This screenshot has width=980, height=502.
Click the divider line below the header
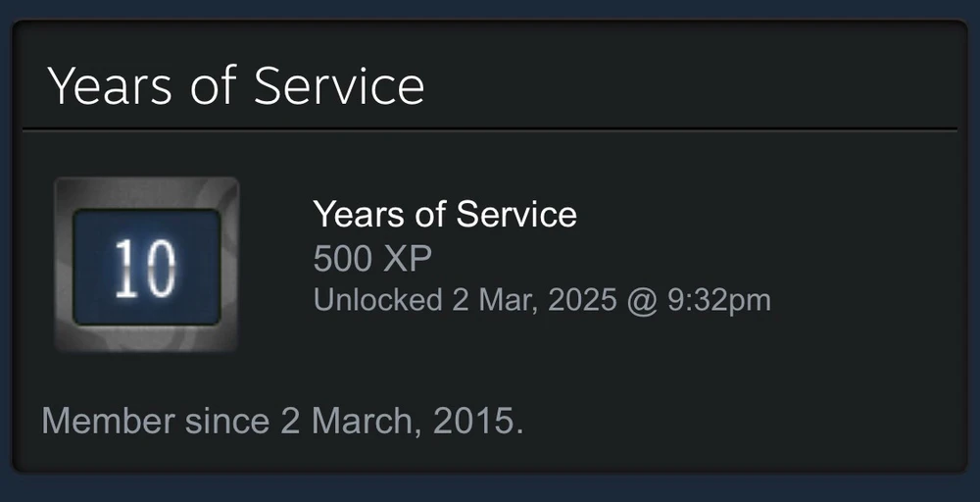[490, 129]
